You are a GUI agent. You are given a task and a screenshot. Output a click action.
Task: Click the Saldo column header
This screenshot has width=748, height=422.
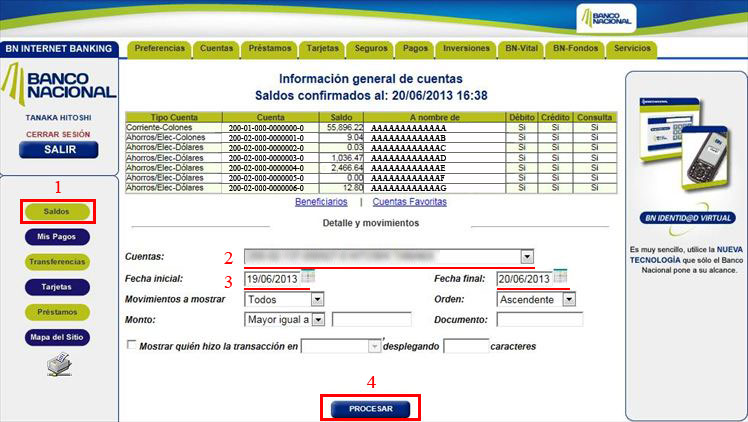[341, 117]
